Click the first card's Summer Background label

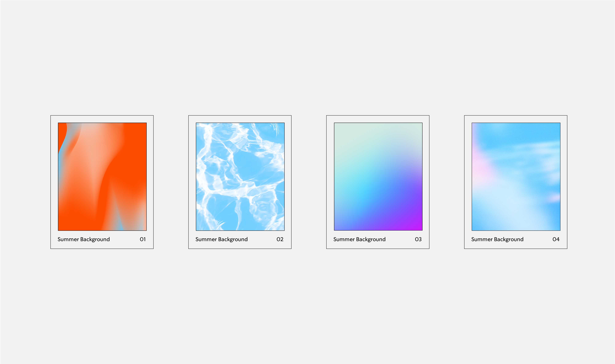[83, 239]
